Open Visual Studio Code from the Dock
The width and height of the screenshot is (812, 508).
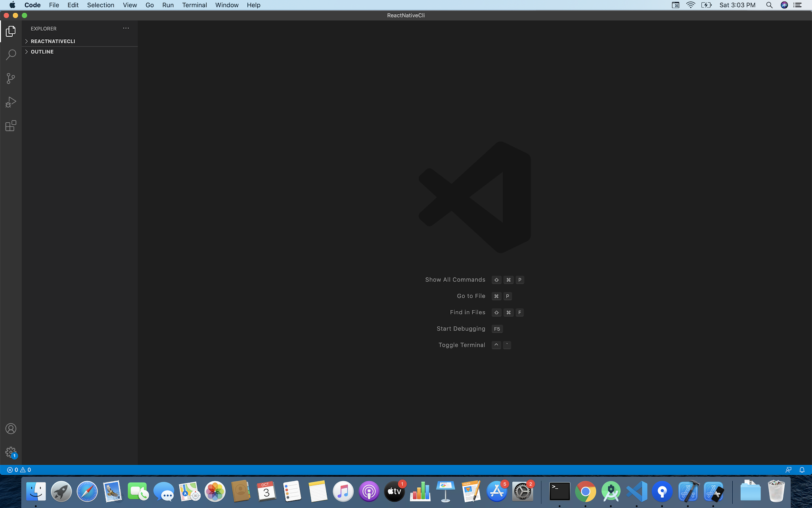[x=636, y=491]
